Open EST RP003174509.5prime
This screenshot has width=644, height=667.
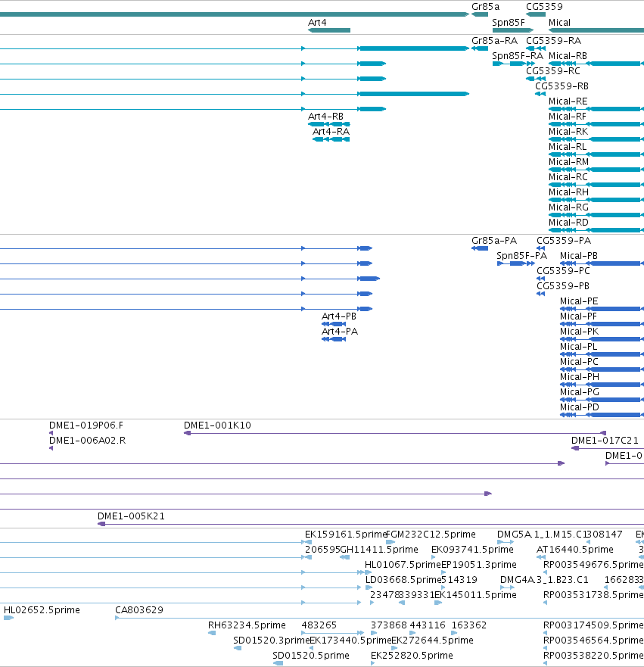[546, 633]
